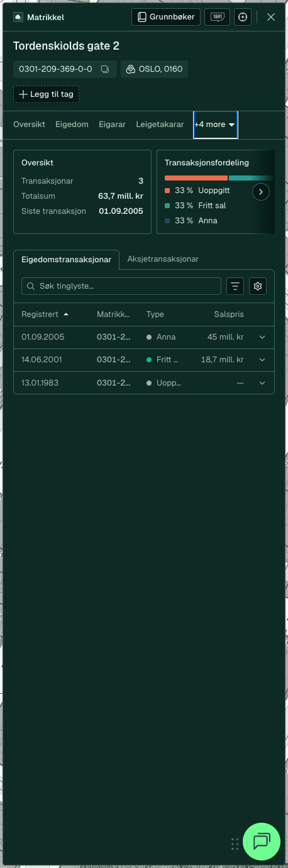Go to the Eigarar tab
The width and height of the screenshot is (288, 868).
point(112,125)
